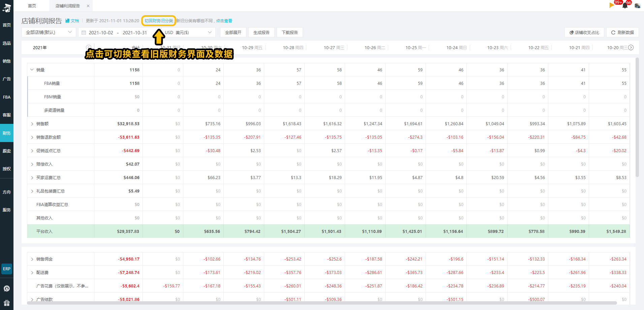
Task: Click the FBM销量 row label
Action: (53, 97)
